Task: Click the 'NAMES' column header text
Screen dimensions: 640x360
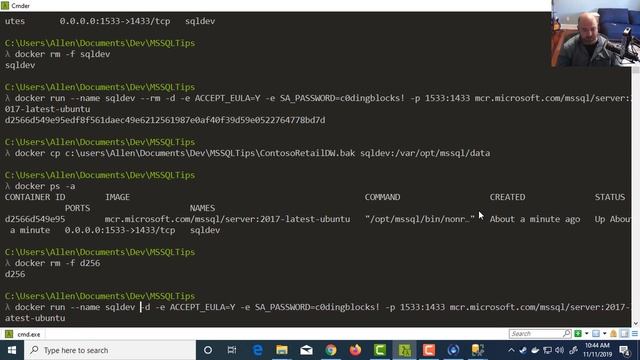Action: [x=202, y=208]
